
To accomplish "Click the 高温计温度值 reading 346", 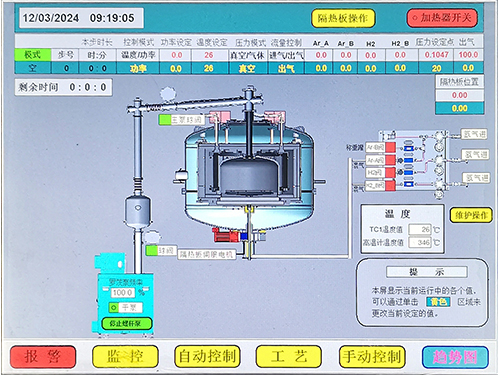I will (x=420, y=242).
